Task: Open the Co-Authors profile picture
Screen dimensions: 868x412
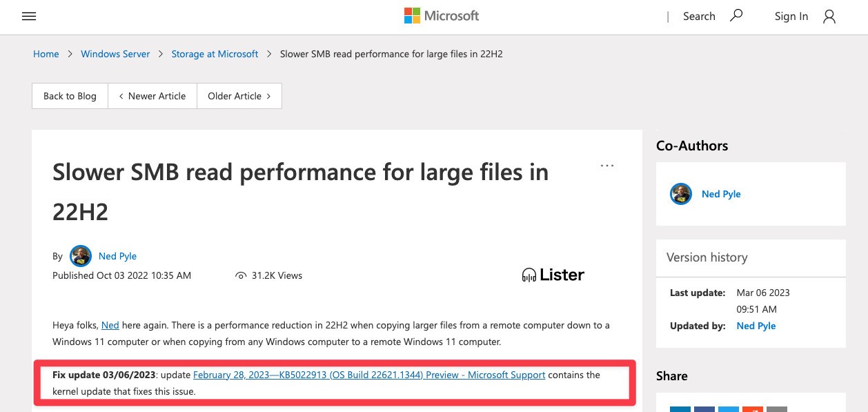Action: point(681,194)
